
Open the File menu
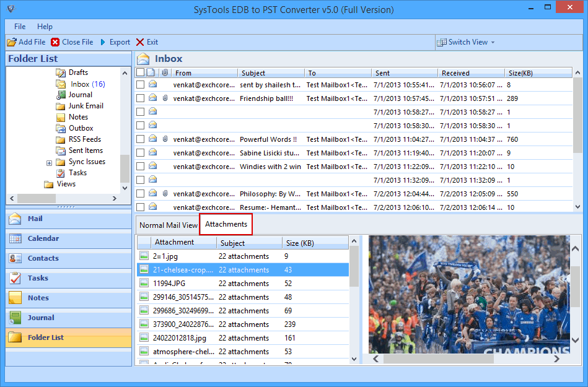[20, 27]
